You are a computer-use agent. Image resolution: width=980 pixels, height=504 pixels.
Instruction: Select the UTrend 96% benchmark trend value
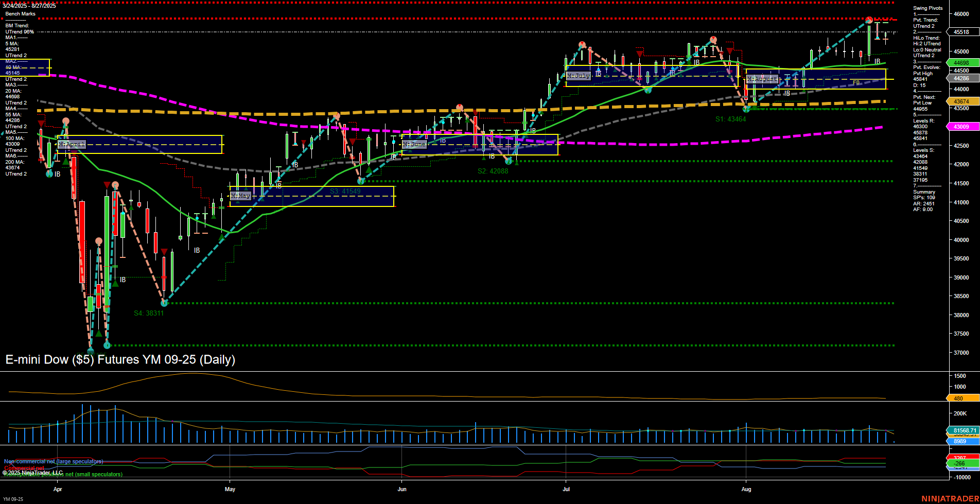[x=20, y=32]
